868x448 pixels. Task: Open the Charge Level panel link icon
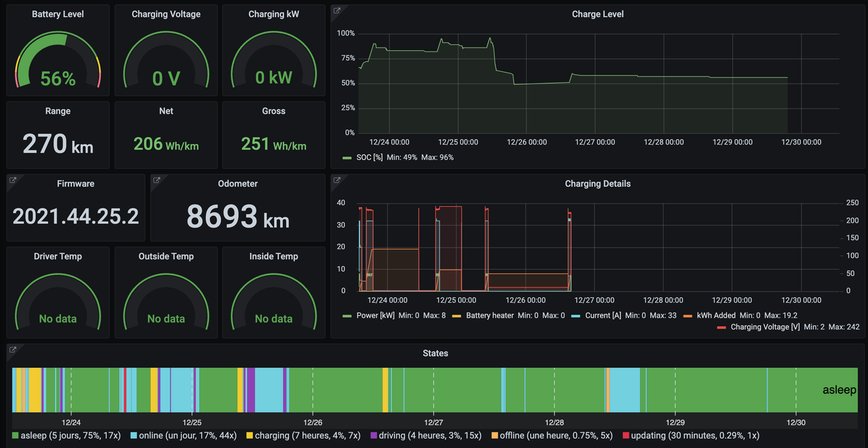(x=337, y=10)
